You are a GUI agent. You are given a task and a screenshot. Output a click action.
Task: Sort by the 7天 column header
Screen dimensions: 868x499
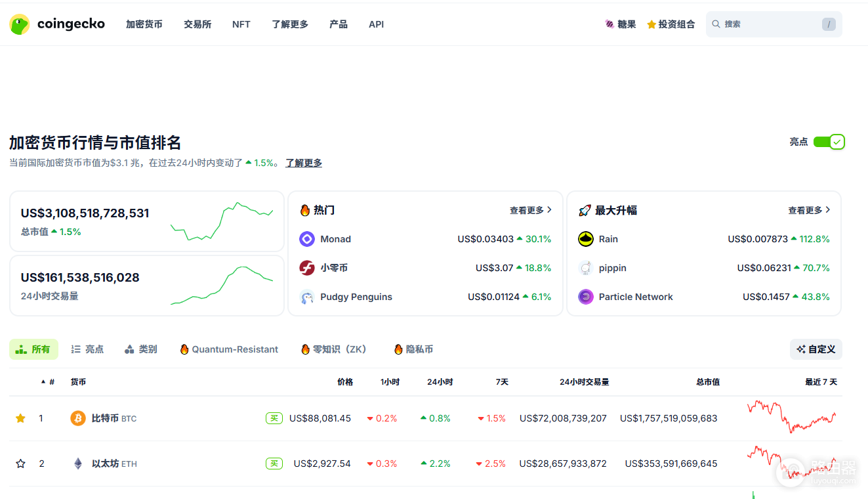502,381
